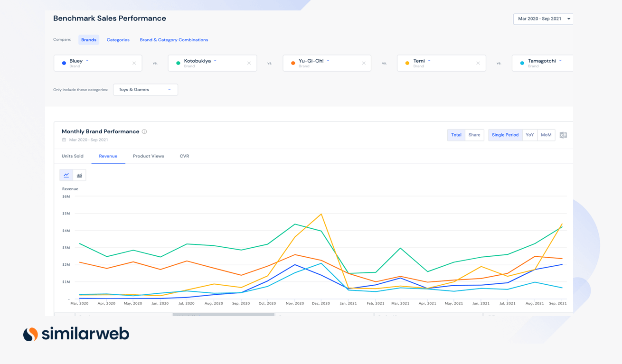This screenshot has height=364, width=622.
Task: Switch metric display to Share
Action: tap(474, 135)
